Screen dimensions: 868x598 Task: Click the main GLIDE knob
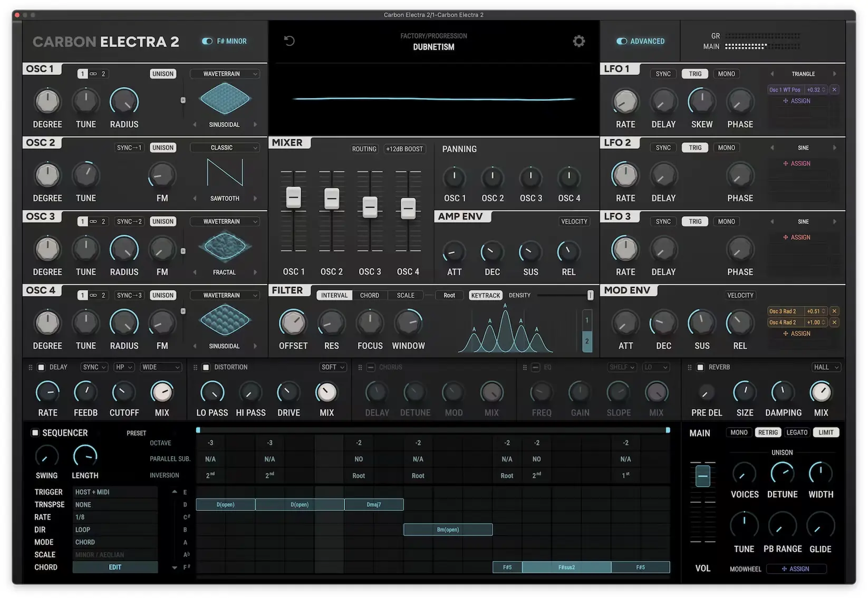point(820,526)
